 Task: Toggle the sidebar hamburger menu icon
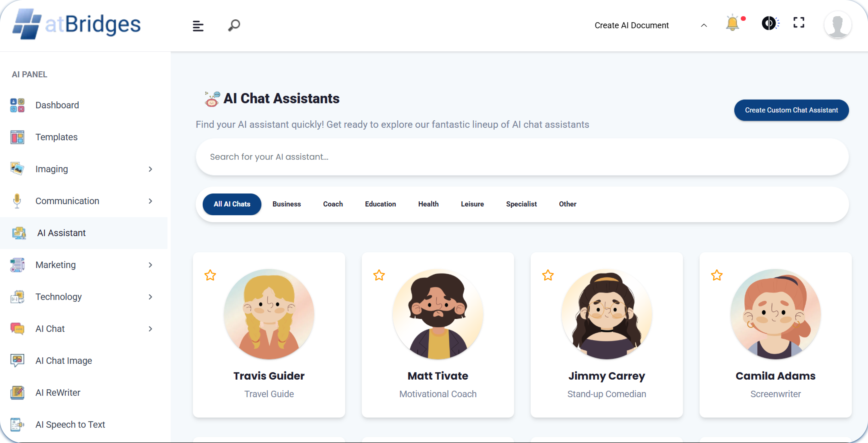(x=198, y=26)
